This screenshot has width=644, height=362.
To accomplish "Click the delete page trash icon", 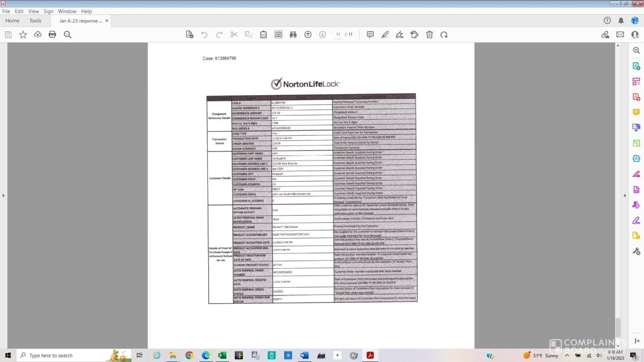I will click(429, 35).
